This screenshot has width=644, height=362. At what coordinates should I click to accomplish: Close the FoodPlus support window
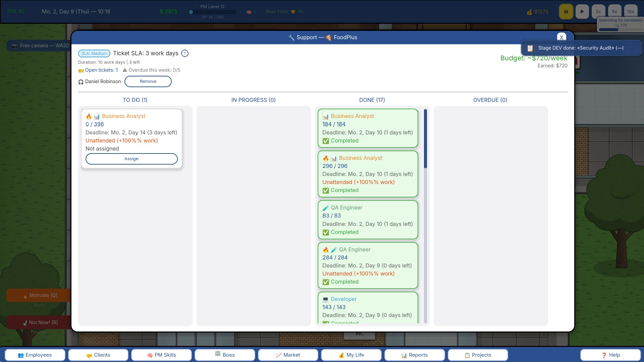click(x=561, y=37)
